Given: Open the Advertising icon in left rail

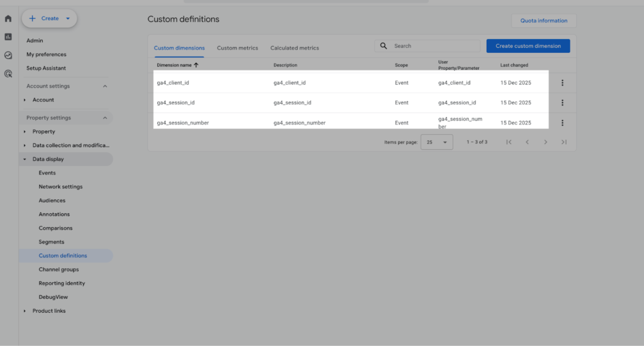Looking at the screenshot, I should (8, 74).
